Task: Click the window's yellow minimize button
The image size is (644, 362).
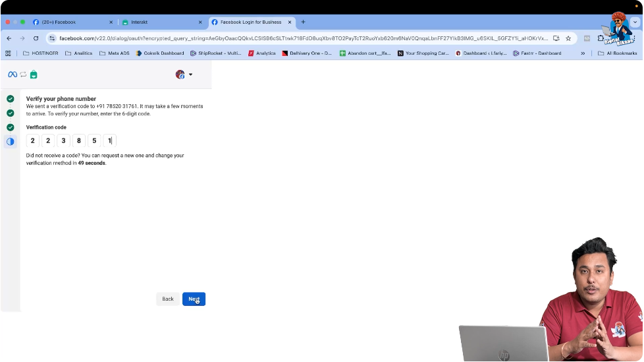Action: pos(15,22)
